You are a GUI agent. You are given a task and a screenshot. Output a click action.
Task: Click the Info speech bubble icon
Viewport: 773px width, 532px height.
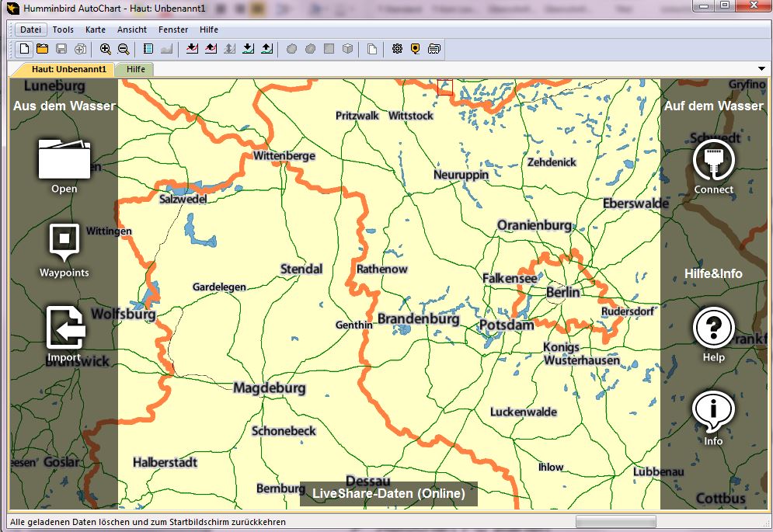[x=713, y=411]
